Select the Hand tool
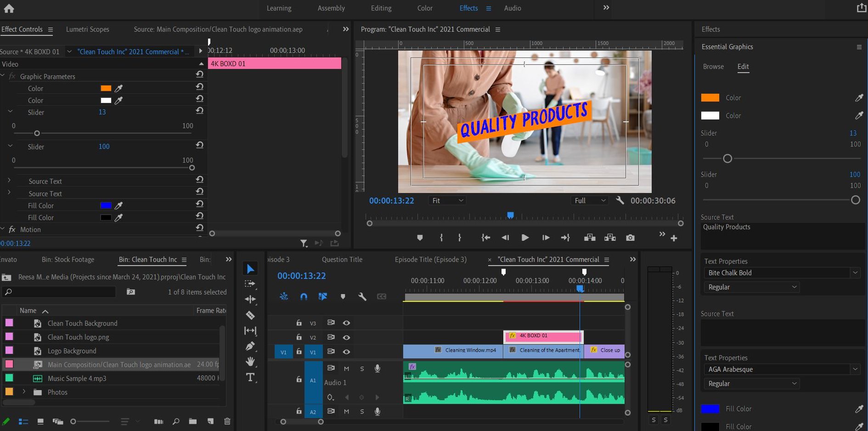868x431 pixels. (x=250, y=362)
